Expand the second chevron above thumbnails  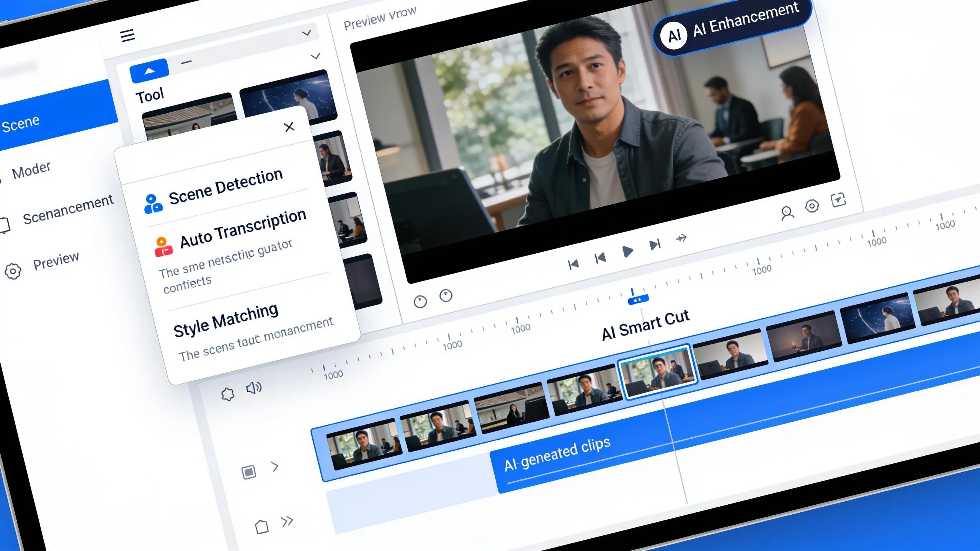pyautogui.click(x=315, y=57)
